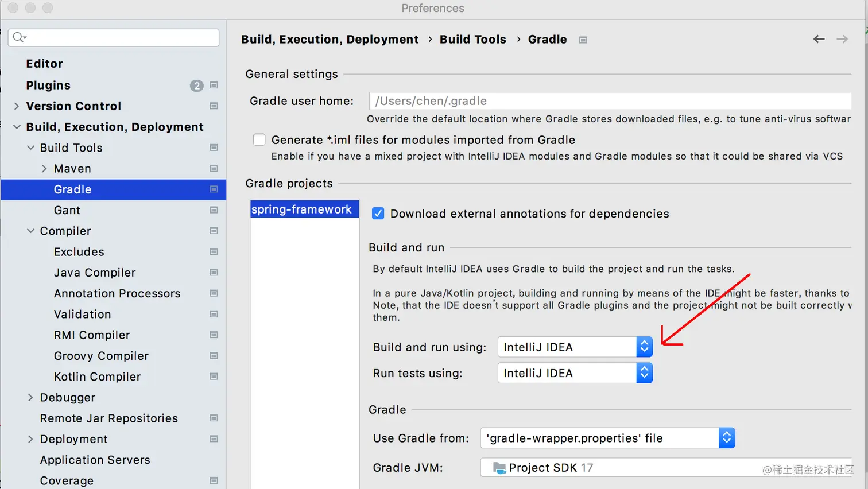Click the forward navigation arrow icon
868x489 pixels.
(x=842, y=39)
